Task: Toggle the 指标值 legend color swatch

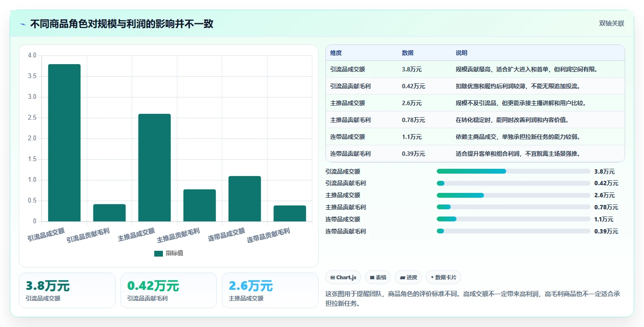Action: (159, 254)
